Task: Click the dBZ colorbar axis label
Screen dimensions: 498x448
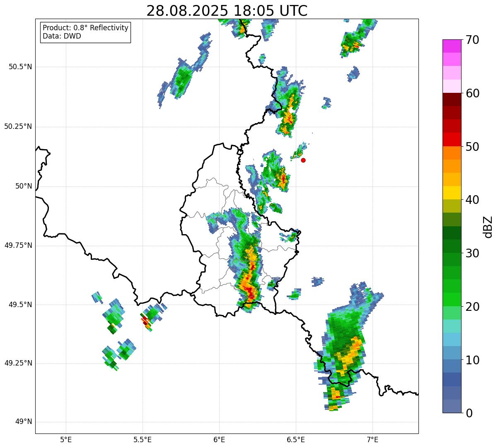Action: click(x=488, y=227)
